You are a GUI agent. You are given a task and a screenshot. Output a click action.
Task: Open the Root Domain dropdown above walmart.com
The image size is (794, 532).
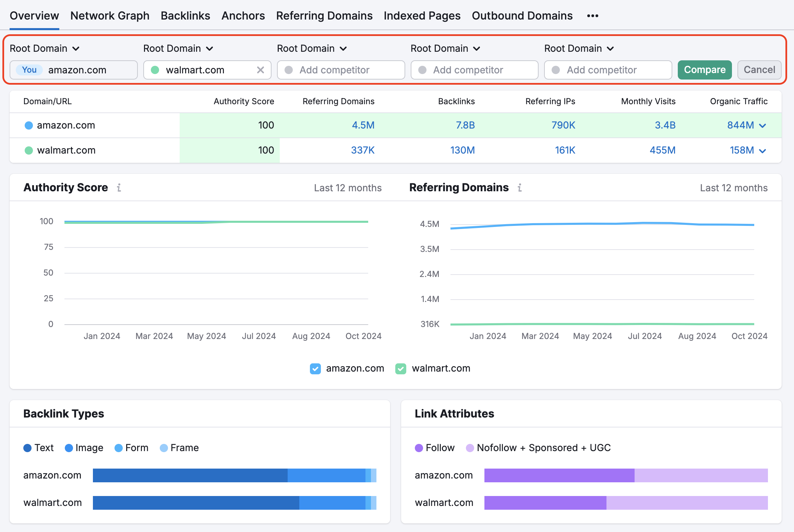(x=178, y=48)
